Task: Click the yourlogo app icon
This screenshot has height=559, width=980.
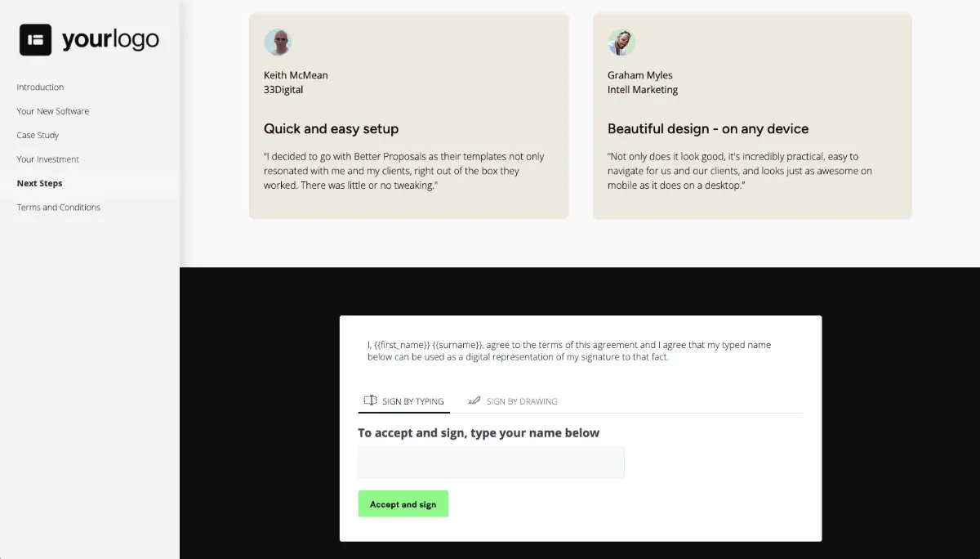Action: tap(34, 38)
